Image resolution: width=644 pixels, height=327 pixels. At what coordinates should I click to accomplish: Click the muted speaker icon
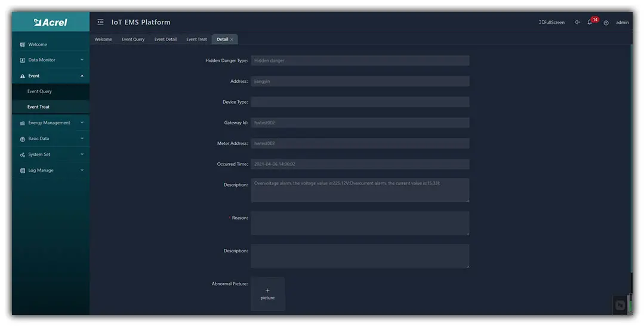point(577,23)
